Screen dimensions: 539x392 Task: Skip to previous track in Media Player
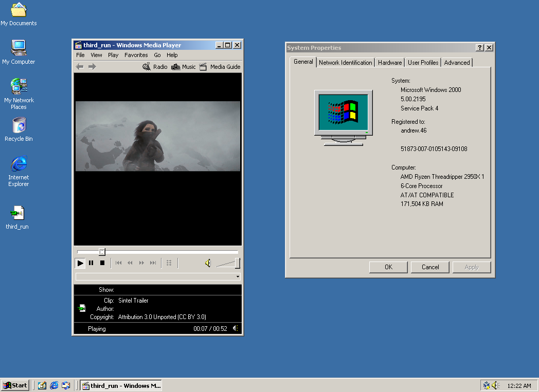pyautogui.click(x=119, y=263)
